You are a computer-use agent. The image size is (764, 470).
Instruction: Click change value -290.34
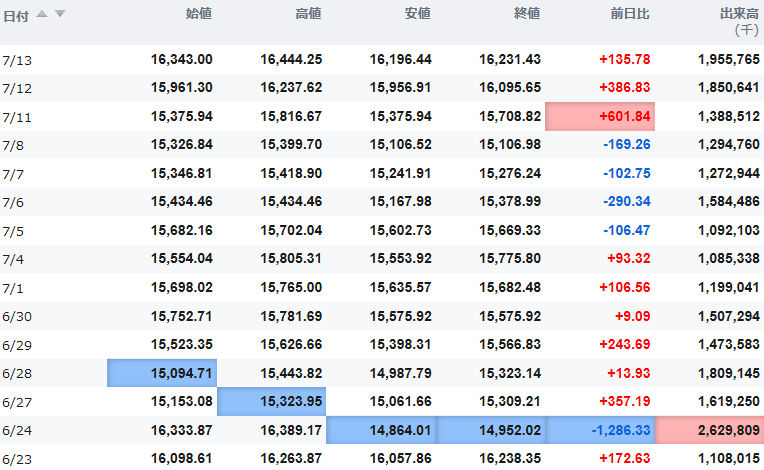point(627,201)
